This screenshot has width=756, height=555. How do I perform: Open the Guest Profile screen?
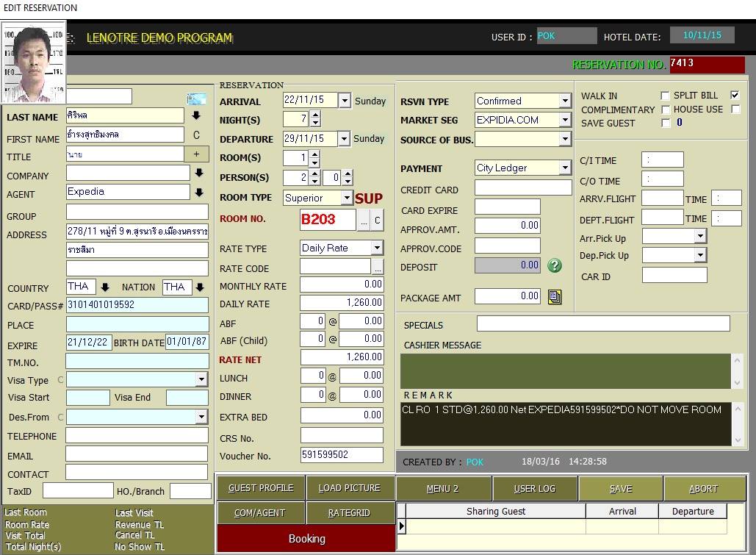pyautogui.click(x=260, y=488)
